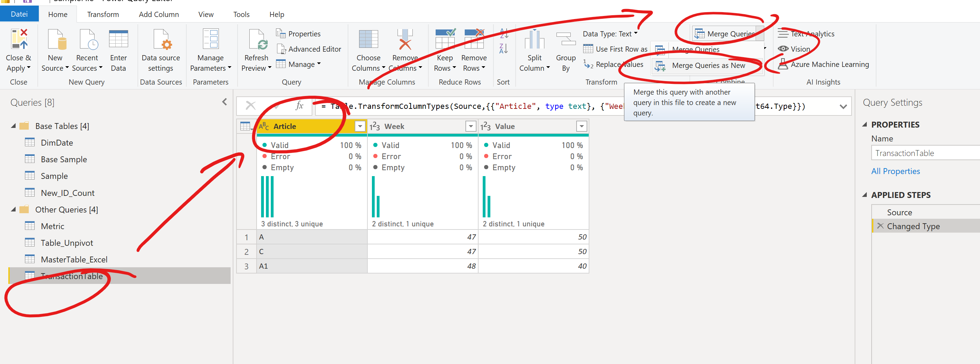Screen dimensions: 980x364
Task: Click the Choose Columns icon
Action: [368, 39]
